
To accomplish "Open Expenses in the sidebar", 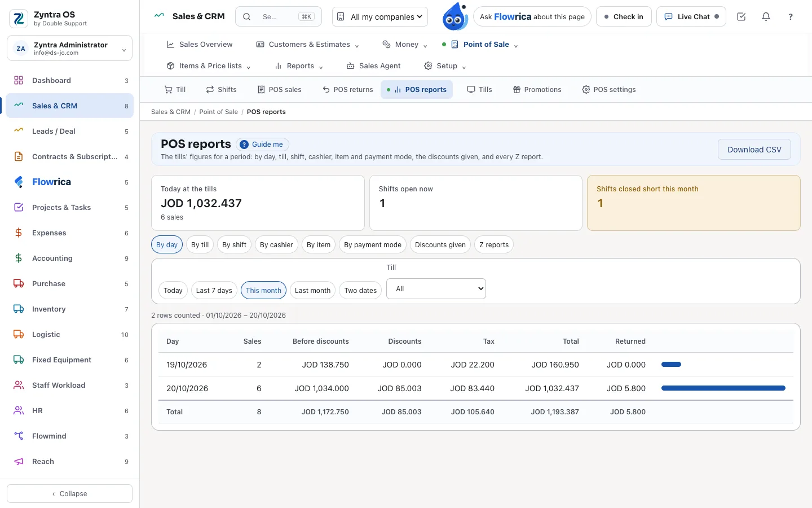I will (70, 233).
